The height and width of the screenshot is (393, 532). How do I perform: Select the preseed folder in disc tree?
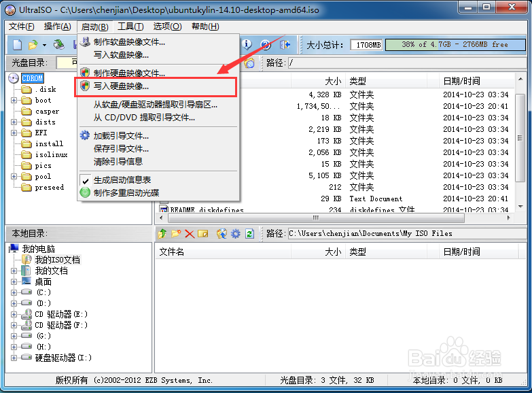[x=49, y=187]
